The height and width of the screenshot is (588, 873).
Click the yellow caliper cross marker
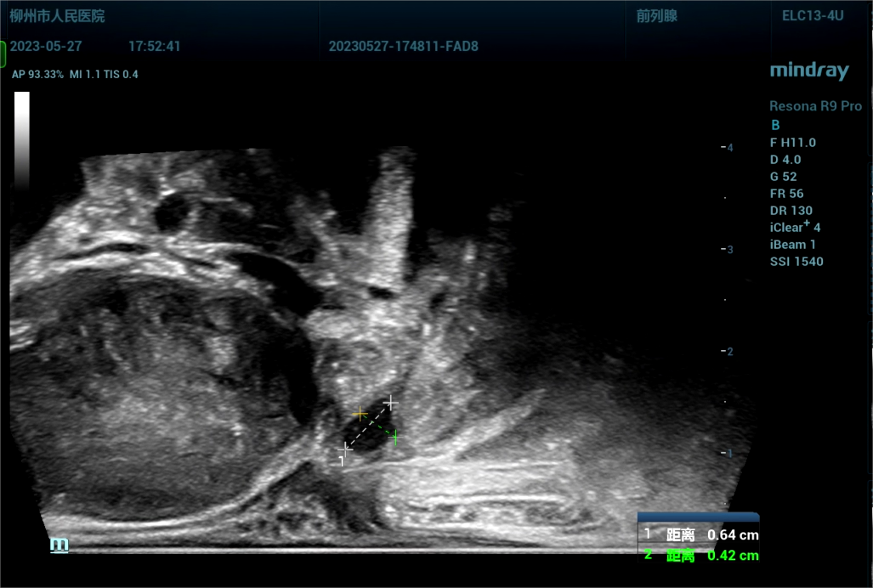click(x=360, y=414)
